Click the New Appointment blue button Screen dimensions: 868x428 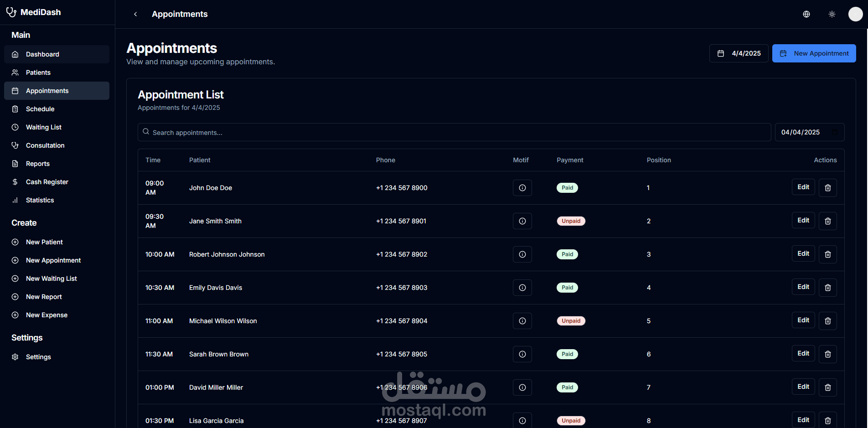(814, 53)
